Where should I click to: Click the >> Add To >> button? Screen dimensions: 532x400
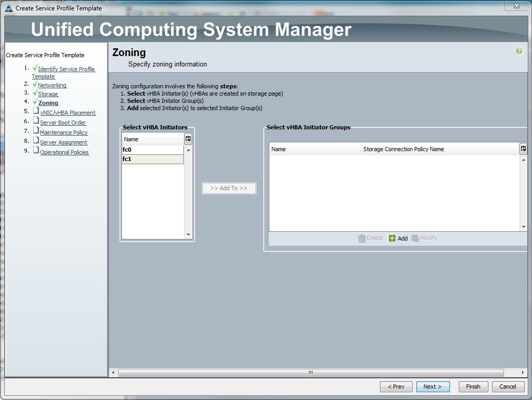(228, 188)
